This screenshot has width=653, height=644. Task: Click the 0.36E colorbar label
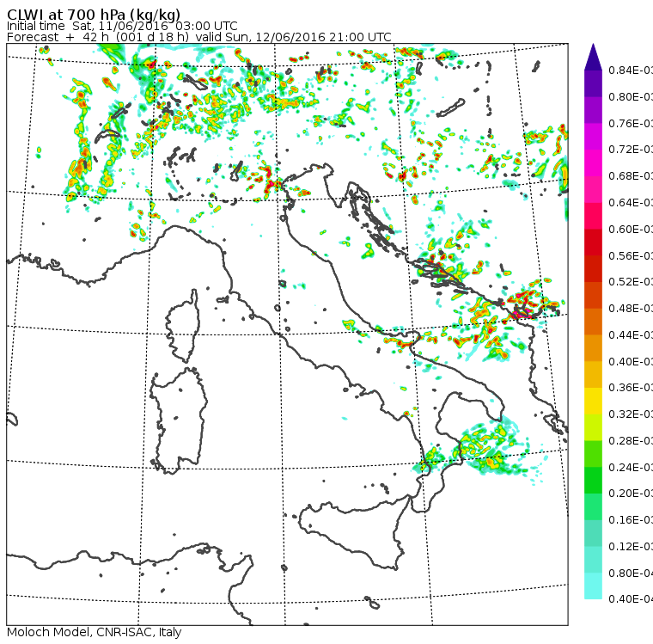pos(631,388)
